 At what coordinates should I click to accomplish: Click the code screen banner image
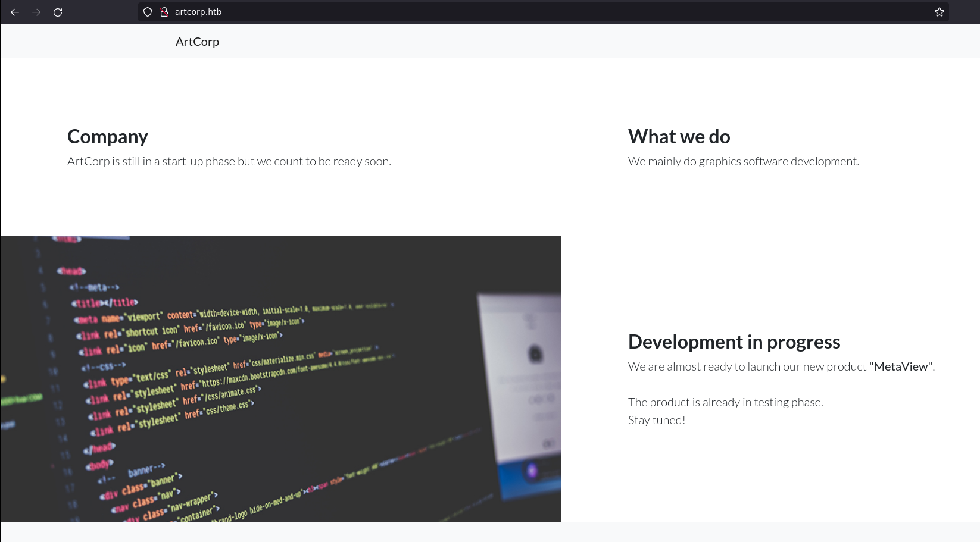point(280,378)
